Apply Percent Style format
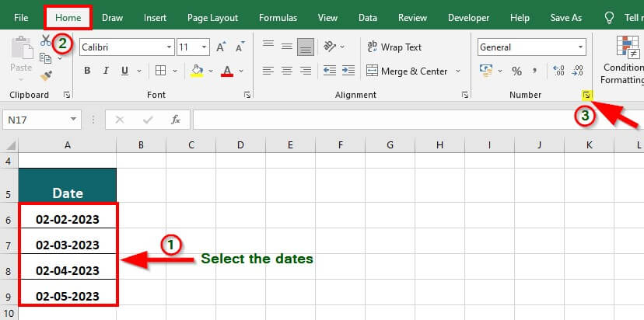The width and height of the screenshot is (644, 320). pyautogui.click(x=516, y=71)
